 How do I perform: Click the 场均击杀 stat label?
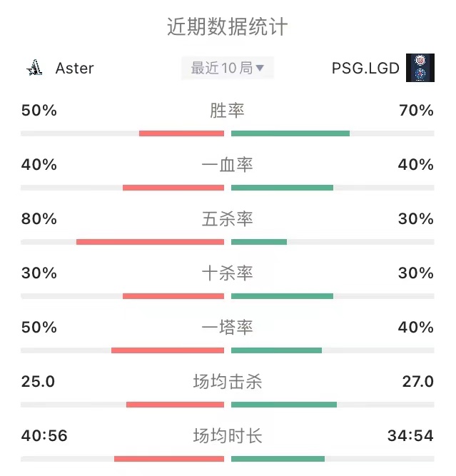tap(228, 382)
